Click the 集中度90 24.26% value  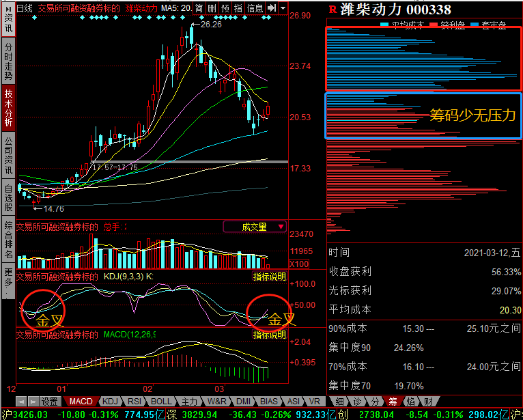click(408, 348)
